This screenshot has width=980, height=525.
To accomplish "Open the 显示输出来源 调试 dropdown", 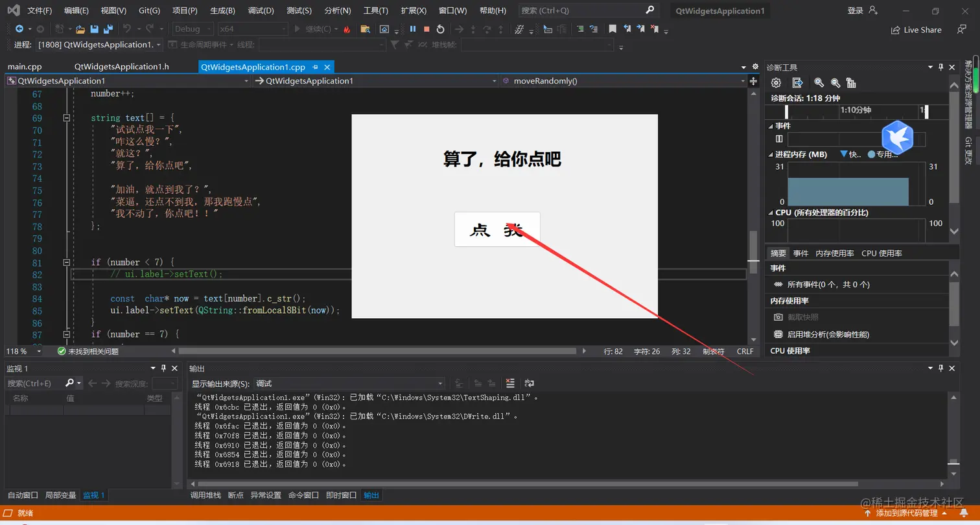I will (x=349, y=383).
